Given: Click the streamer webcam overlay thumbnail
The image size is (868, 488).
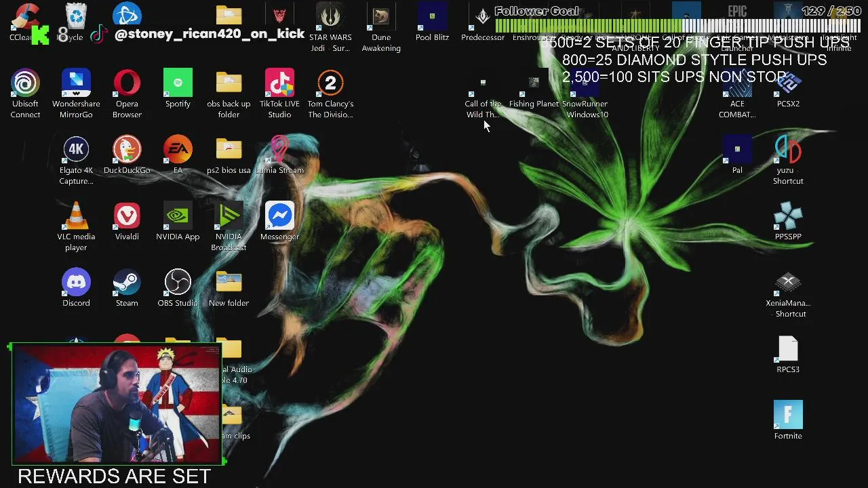Looking at the screenshot, I should click(x=116, y=404).
